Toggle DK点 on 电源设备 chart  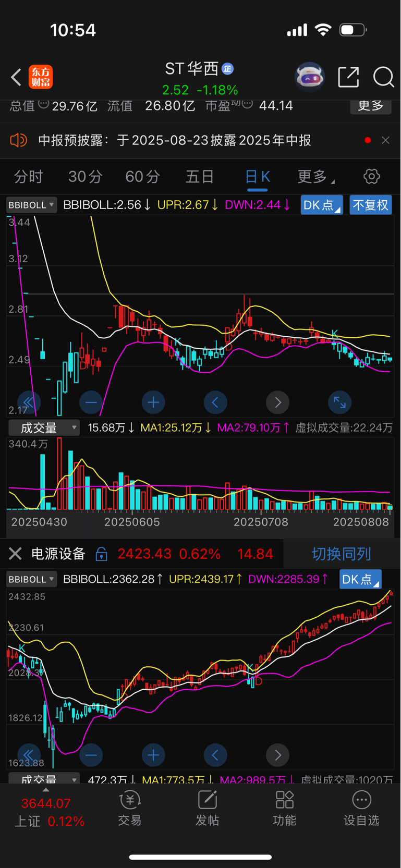pos(360,579)
